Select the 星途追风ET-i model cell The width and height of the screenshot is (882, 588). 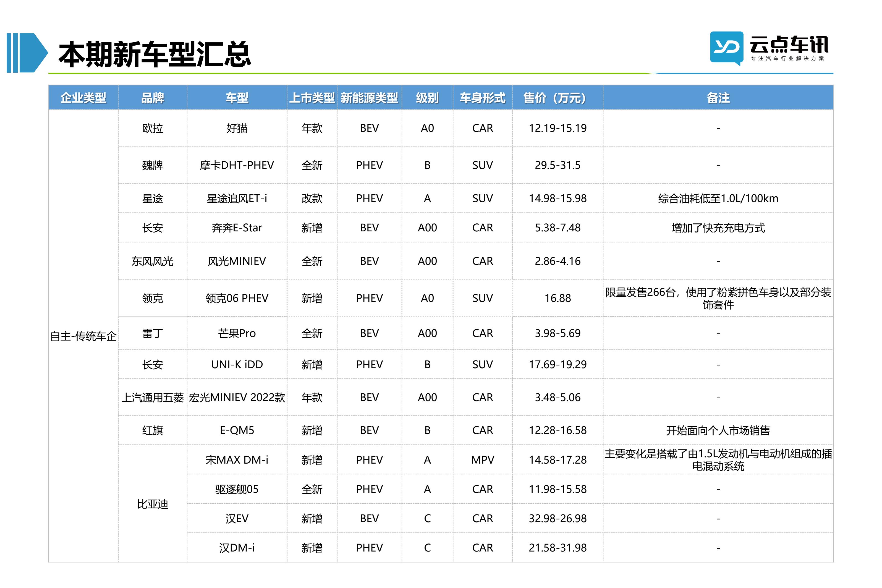pyautogui.click(x=237, y=198)
